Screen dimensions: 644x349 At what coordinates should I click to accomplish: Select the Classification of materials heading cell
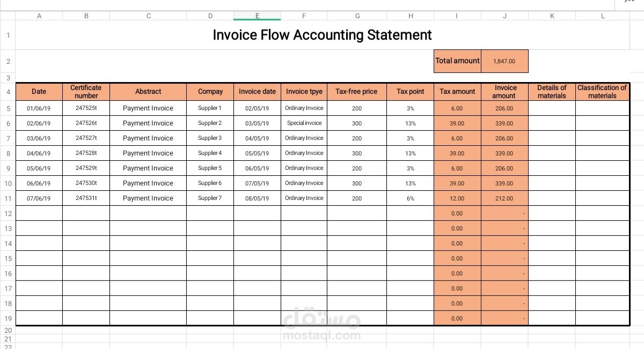tap(602, 92)
